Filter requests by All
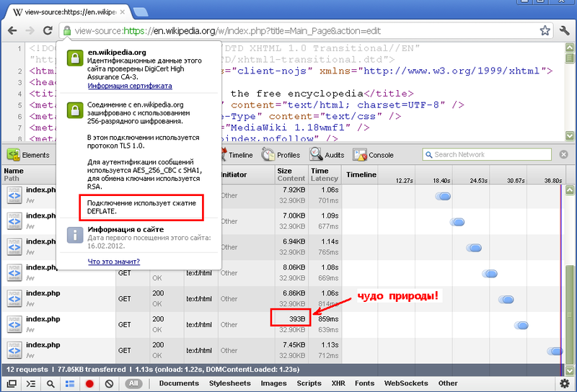577x392 pixels. pyautogui.click(x=133, y=383)
